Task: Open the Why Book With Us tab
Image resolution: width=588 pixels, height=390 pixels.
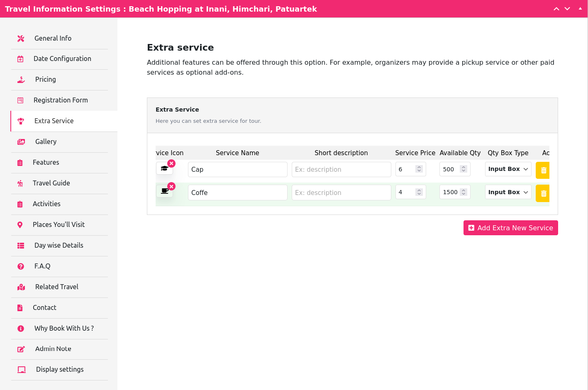Action: (x=59, y=329)
